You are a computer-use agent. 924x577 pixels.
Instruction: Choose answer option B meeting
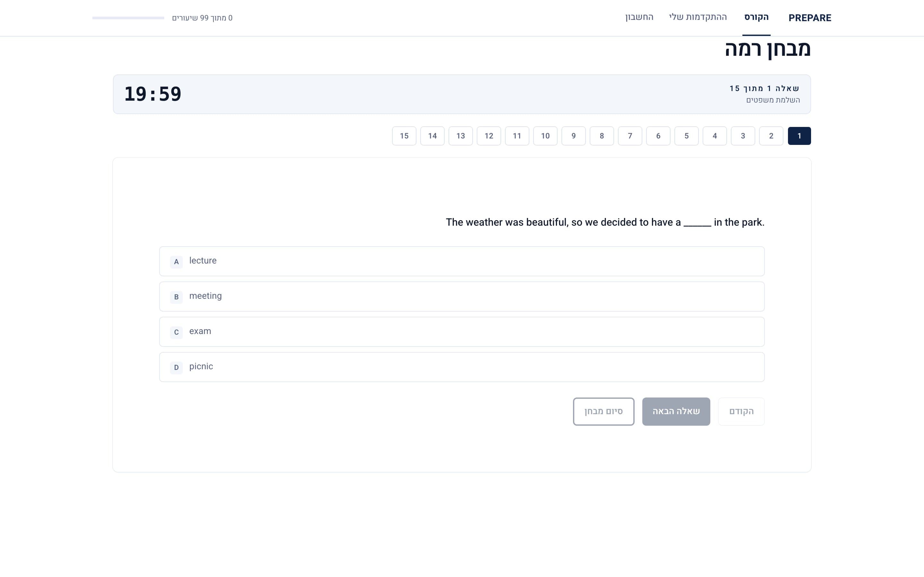point(462,297)
